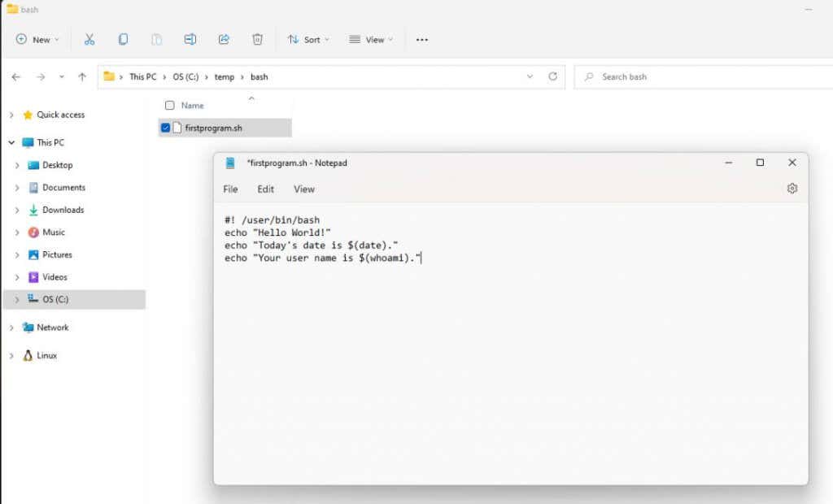Click the New button in Explorer
Screen dimensions: 833x504
(x=37, y=39)
